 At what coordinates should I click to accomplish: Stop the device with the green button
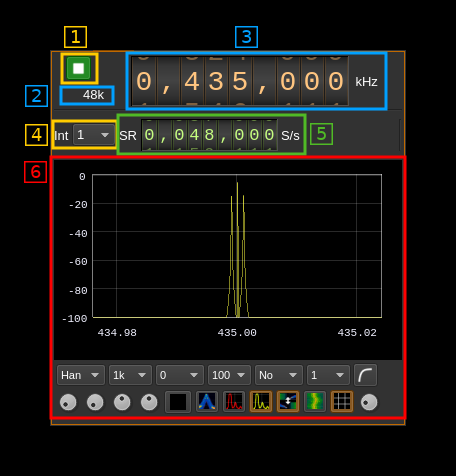click(x=78, y=68)
